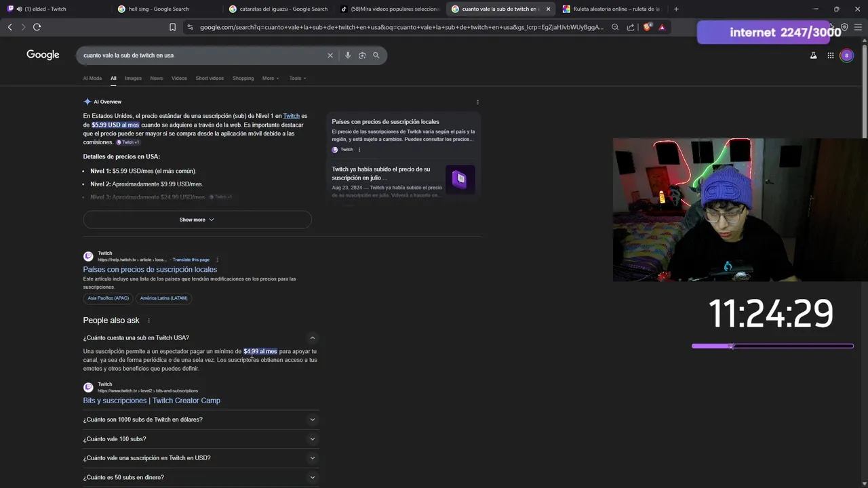The image size is (868, 488).
Task: Select the Shopping search filter
Action: 243,79
